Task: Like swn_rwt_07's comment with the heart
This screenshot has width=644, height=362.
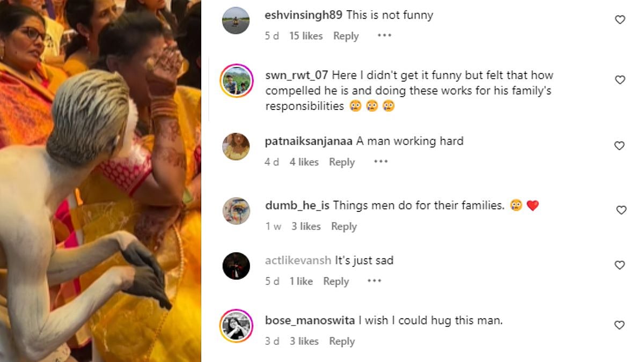Action: coord(620,80)
